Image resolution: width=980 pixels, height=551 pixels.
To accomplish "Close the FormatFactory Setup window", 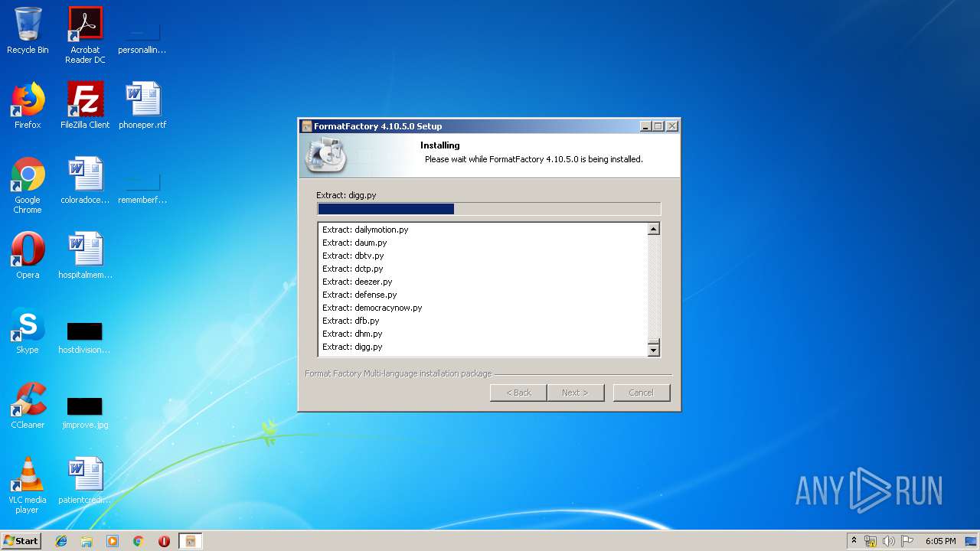I will [x=672, y=126].
